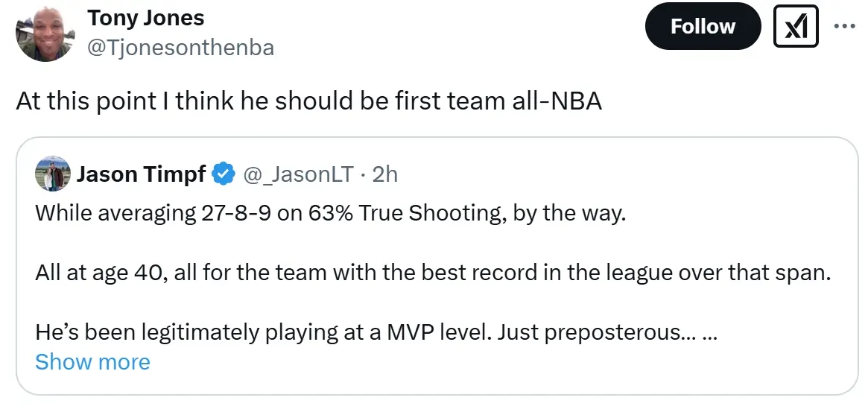Viewport: 868px width, 415px height.
Task: Open the @_JasonLT handle
Action: click(x=300, y=174)
